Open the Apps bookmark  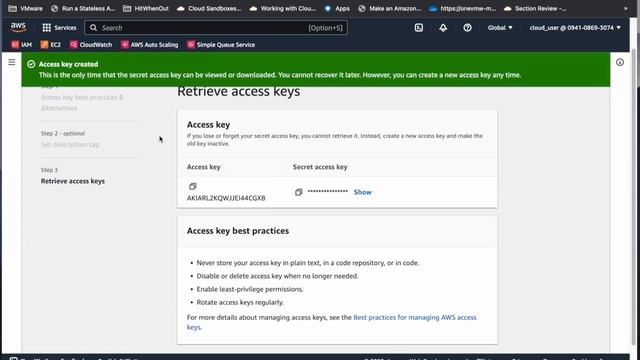[x=337, y=8]
